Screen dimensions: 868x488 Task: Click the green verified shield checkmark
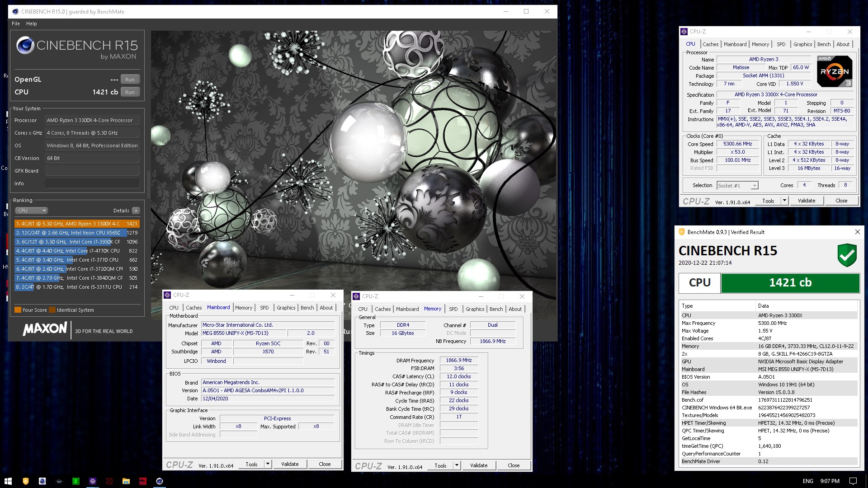pyautogui.click(x=847, y=255)
